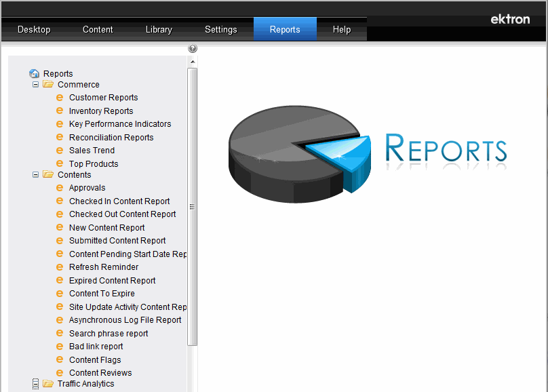Collapse the Contents folder
This screenshot has width=548, height=392.
click(35, 174)
